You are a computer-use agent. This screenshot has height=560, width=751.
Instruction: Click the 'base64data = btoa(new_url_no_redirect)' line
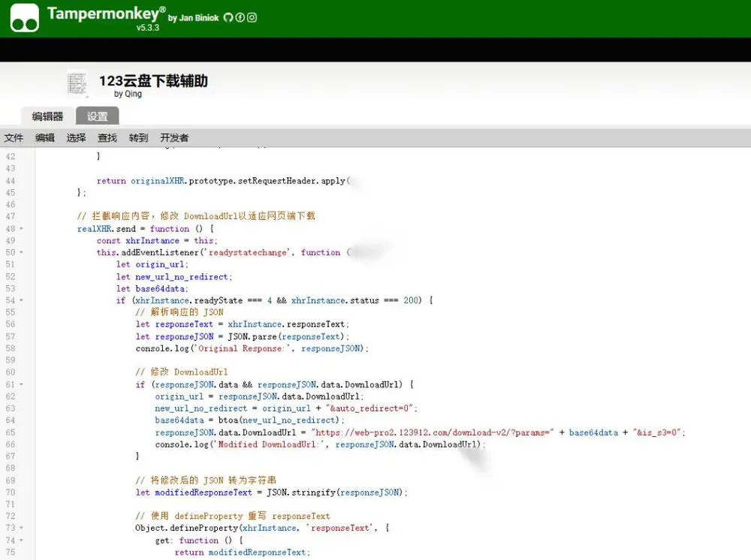pyautogui.click(x=250, y=420)
